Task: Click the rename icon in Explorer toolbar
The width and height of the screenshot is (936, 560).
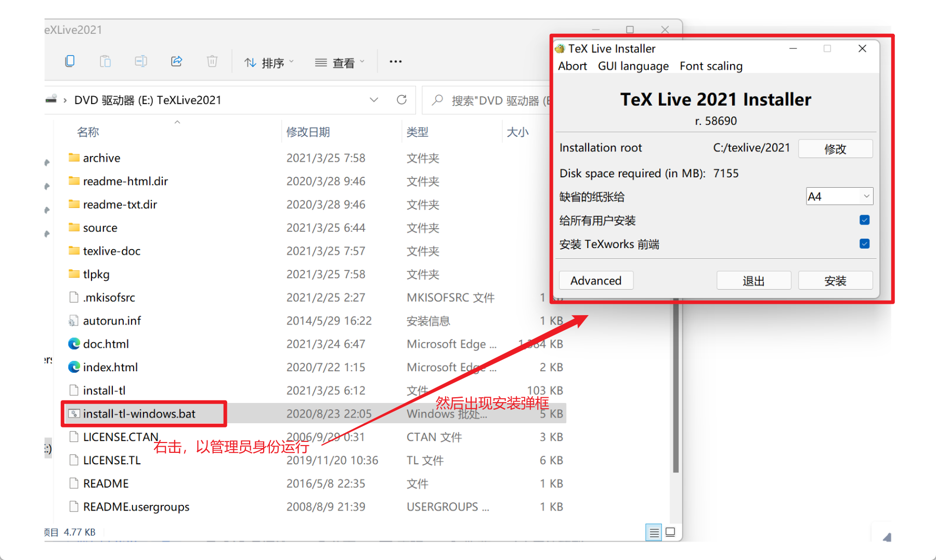Action: 141,61
